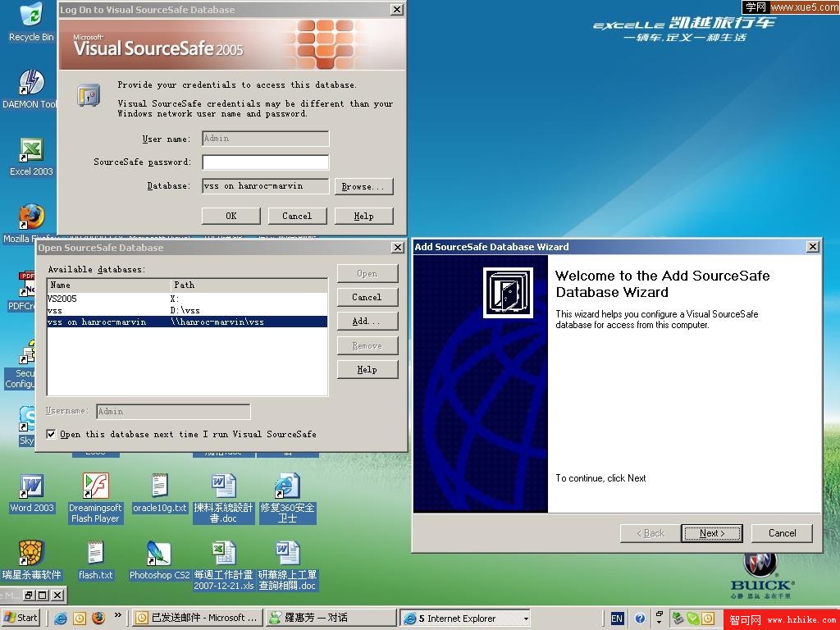
Task: Click the safe icon in Log On dialog
Action: [88, 95]
